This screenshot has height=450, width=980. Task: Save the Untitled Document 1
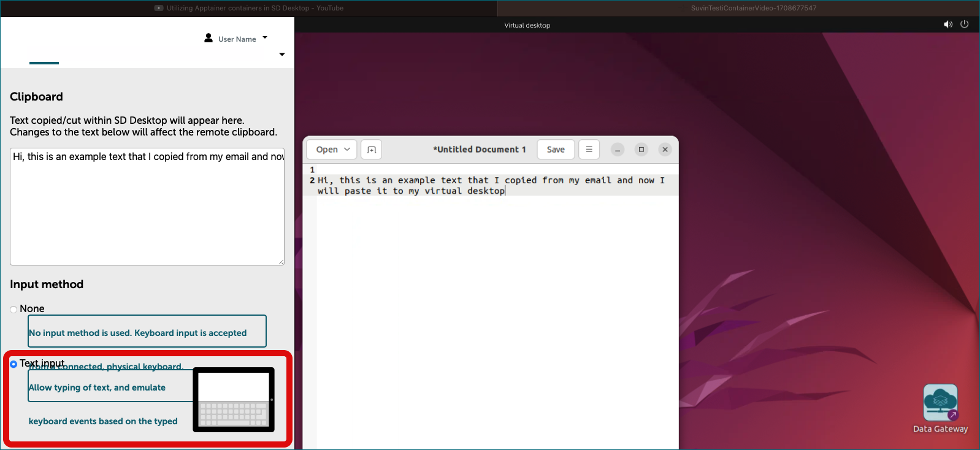(x=556, y=150)
